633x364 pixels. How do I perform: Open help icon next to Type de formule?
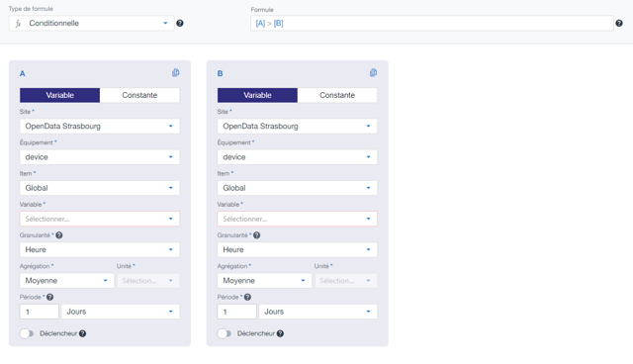(x=180, y=24)
